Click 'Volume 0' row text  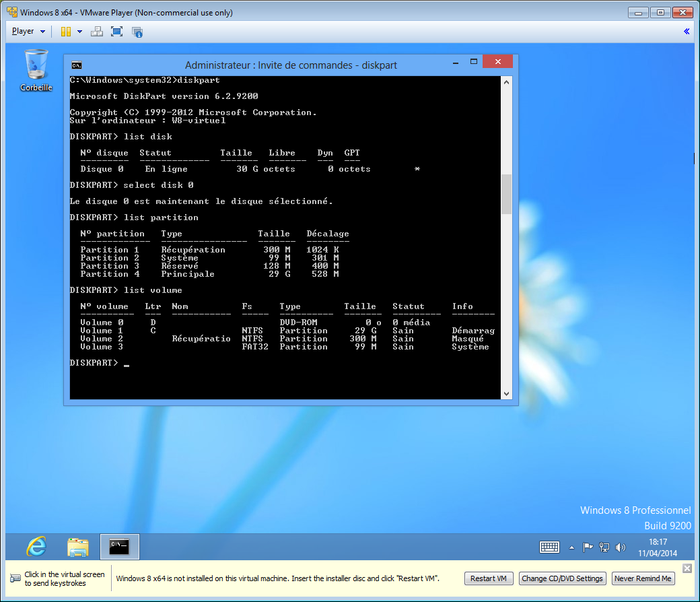point(102,323)
